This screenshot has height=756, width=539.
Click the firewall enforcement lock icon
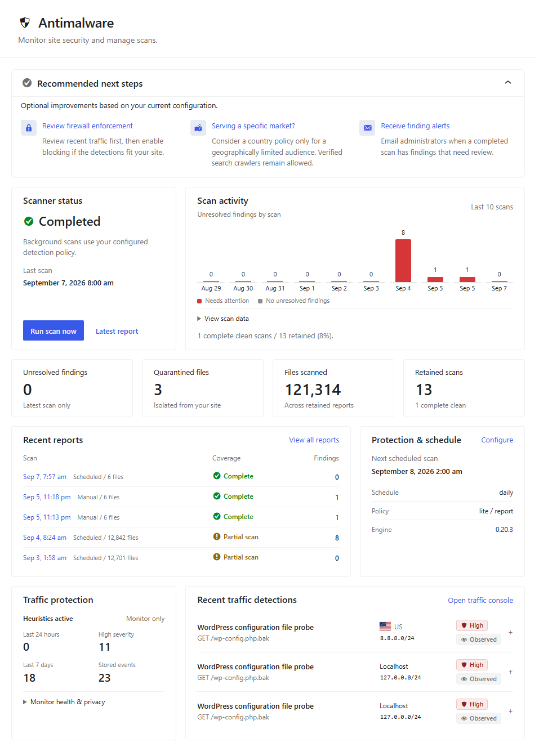pyautogui.click(x=29, y=128)
